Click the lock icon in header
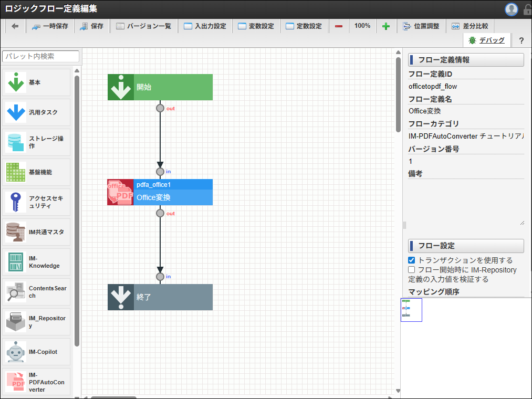Screen dimensions: 532x399 [x=527, y=9]
